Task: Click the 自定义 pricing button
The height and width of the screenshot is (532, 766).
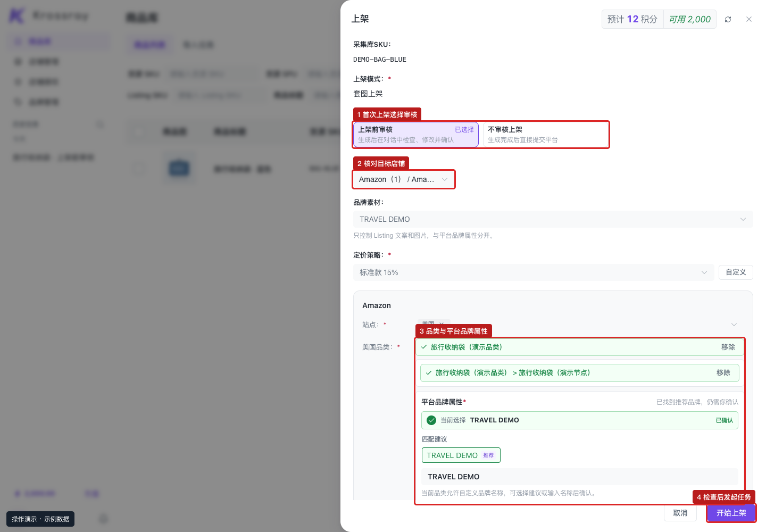Action: 736,272
